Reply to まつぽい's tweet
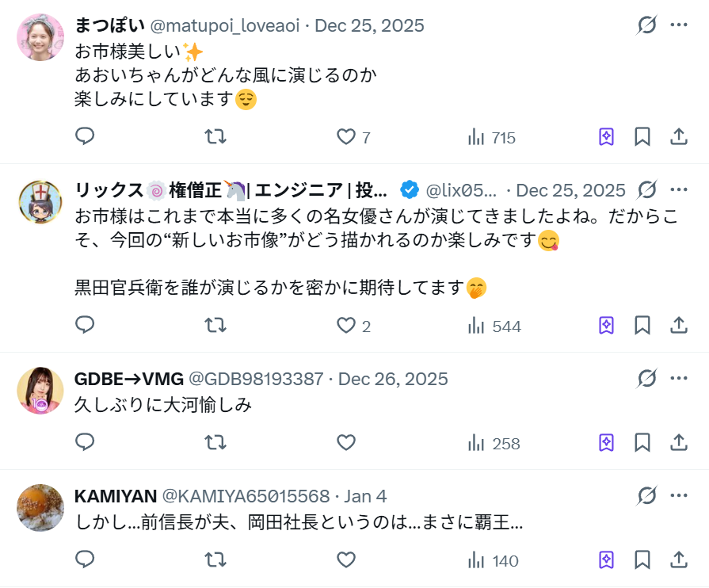 (x=85, y=137)
